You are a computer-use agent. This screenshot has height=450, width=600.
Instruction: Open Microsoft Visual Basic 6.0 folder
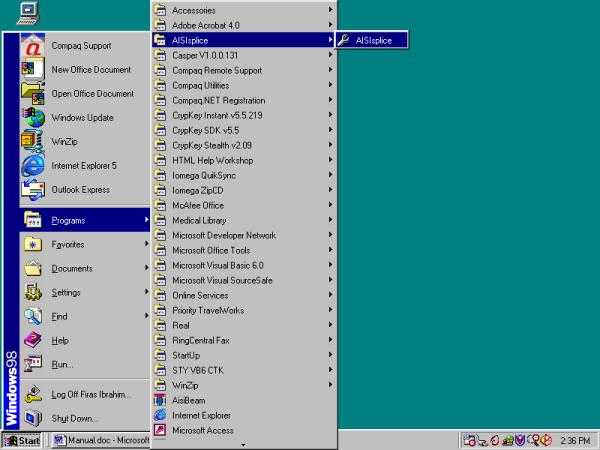click(x=244, y=265)
